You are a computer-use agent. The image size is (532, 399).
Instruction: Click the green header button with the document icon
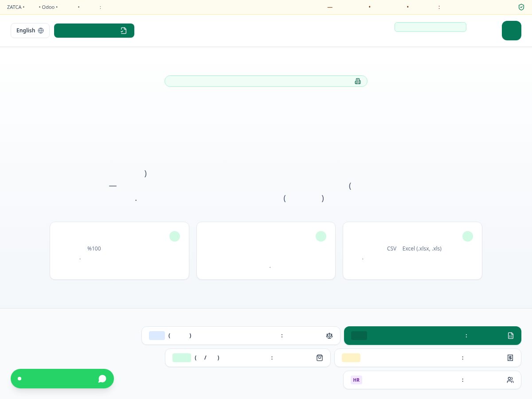click(94, 31)
